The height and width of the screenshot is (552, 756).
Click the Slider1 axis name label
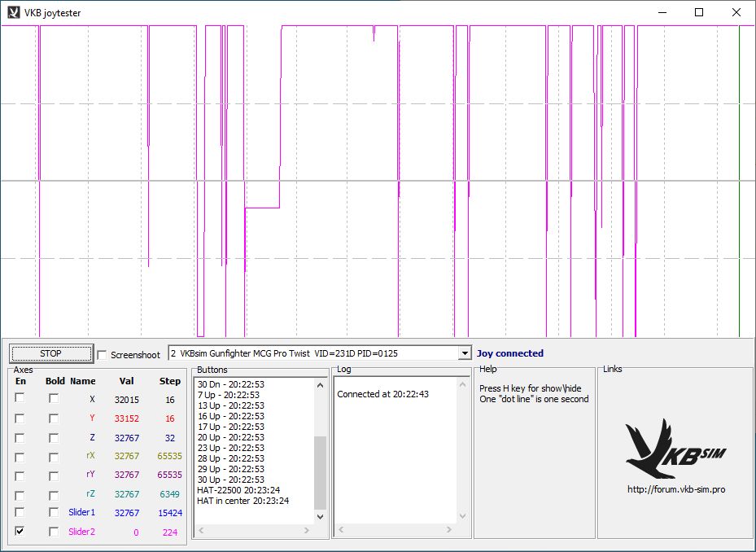pyautogui.click(x=81, y=512)
